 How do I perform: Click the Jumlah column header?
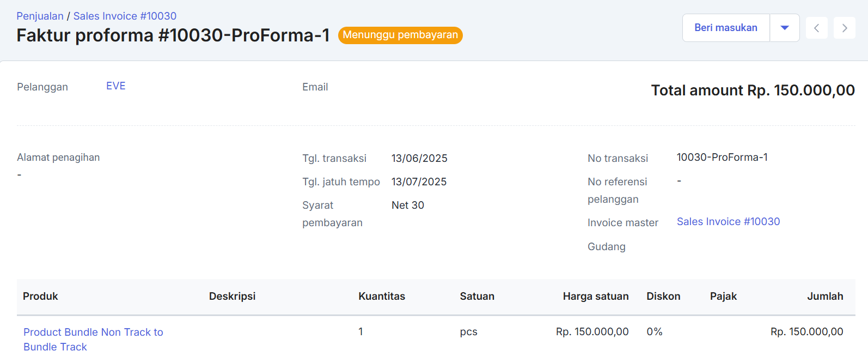824,297
